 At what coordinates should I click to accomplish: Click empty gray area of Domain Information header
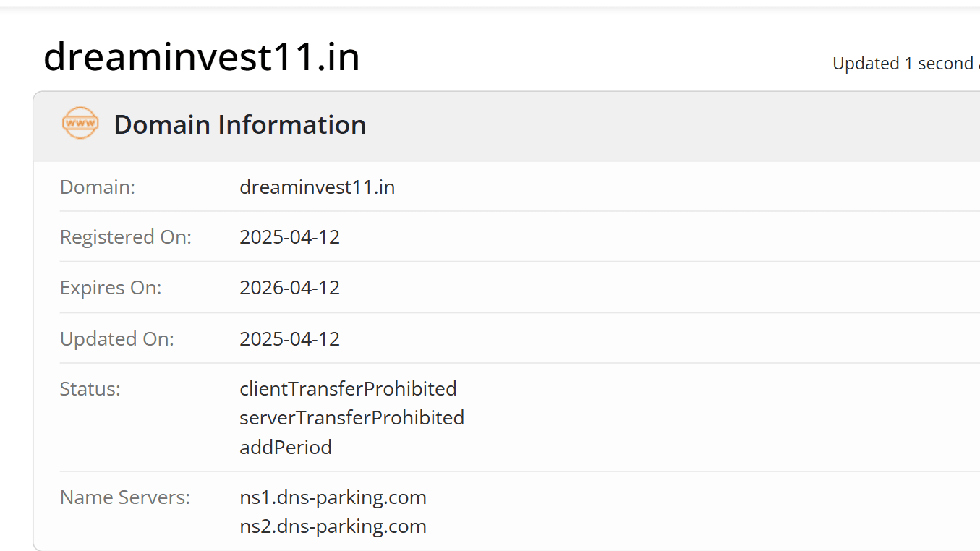coord(651,126)
